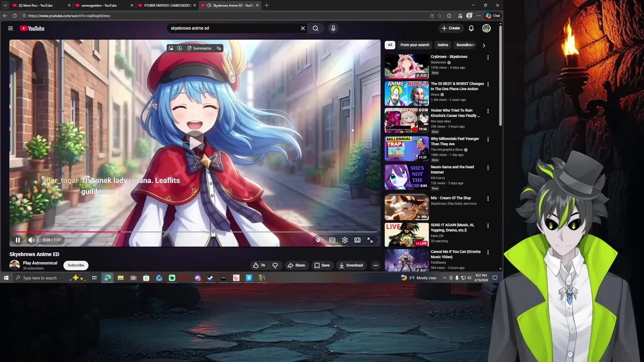Screen dimensions: 644x362
Task: Open the account avatar menu
Action: pos(487,28)
